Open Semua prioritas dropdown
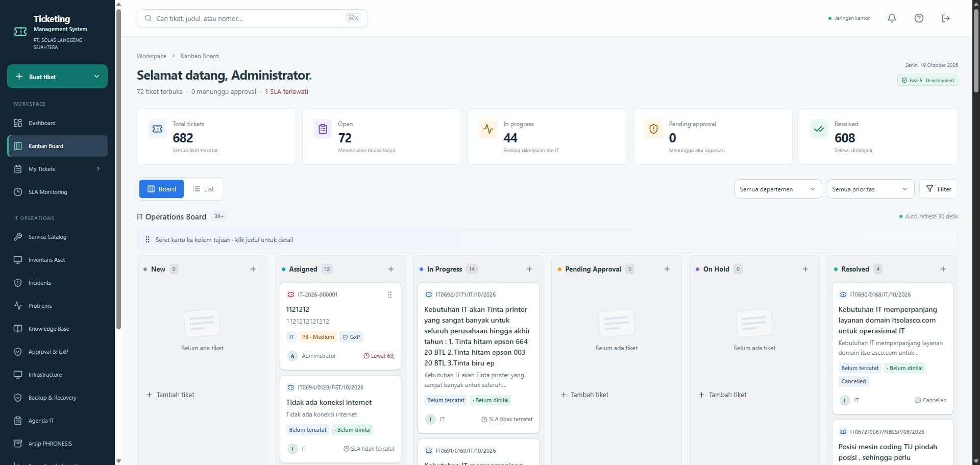The height and width of the screenshot is (465, 980). point(870,189)
